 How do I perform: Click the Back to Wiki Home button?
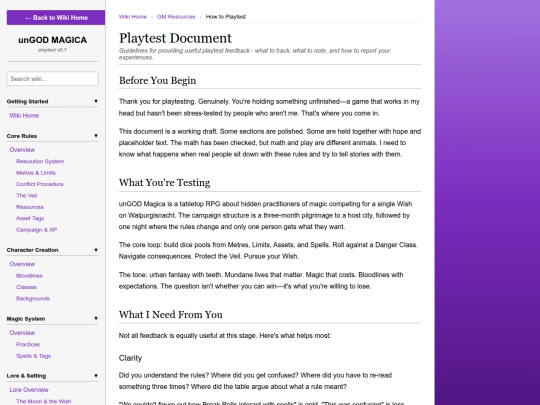(x=56, y=18)
